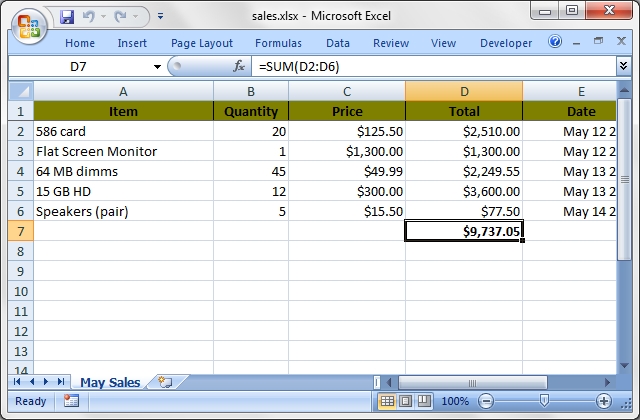The image size is (640, 420).
Task: Open the Office Button menu
Action: tap(29, 26)
